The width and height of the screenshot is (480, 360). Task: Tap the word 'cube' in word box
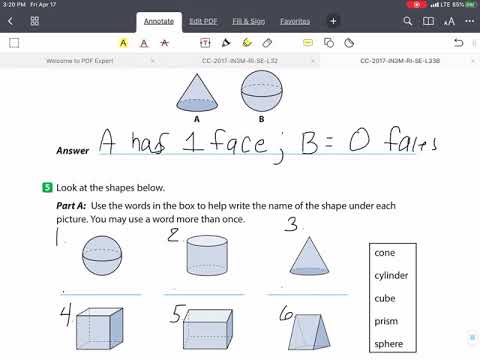[x=385, y=298]
